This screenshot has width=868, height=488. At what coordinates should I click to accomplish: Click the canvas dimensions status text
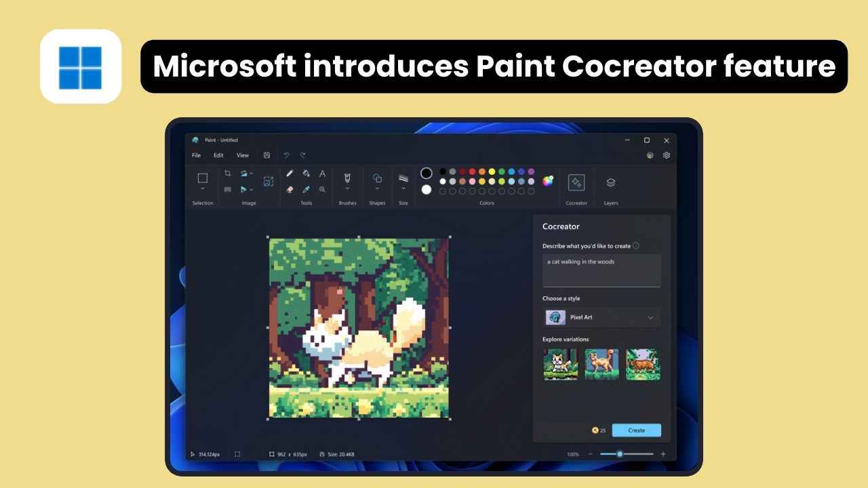point(292,454)
